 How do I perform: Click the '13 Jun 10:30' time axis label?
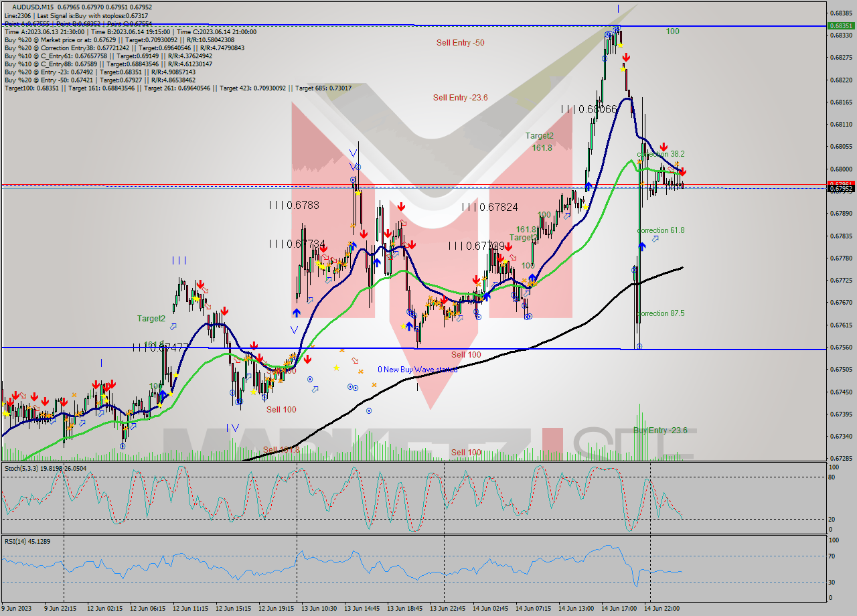click(x=319, y=609)
